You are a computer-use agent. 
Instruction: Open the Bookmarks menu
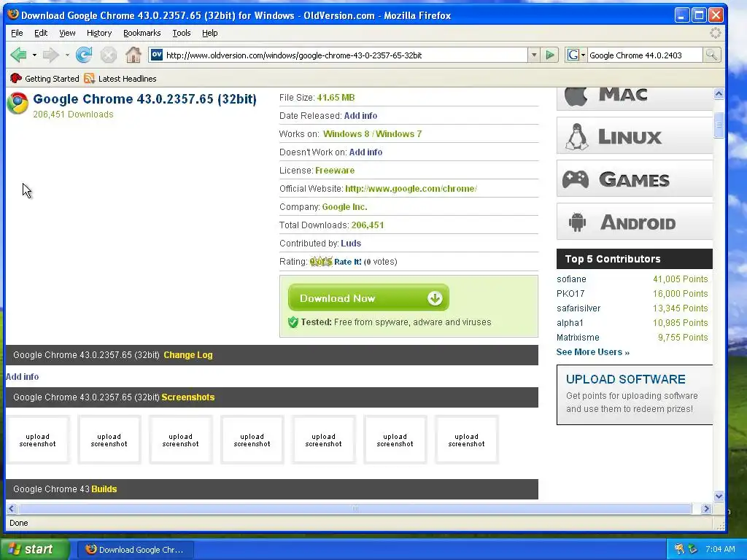click(x=142, y=33)
